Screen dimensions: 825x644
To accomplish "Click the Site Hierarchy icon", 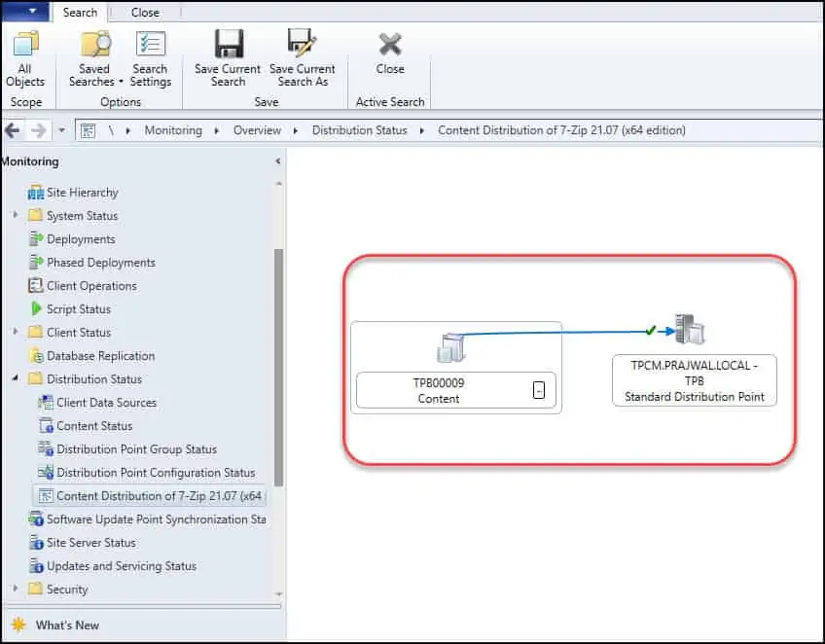I will coord(36,193).
